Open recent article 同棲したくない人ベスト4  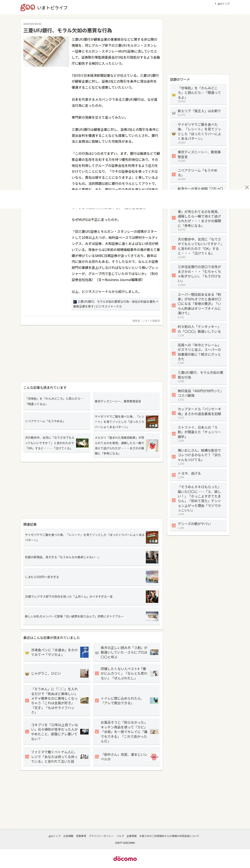(126, 673)
